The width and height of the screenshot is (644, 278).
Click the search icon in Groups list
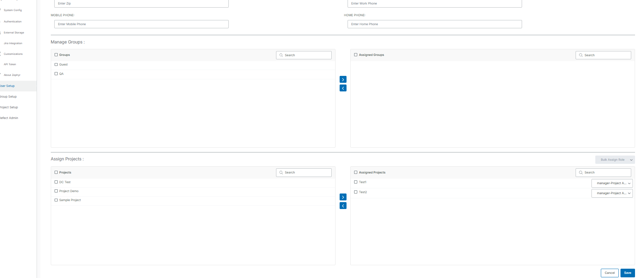[x=281, y=55]
